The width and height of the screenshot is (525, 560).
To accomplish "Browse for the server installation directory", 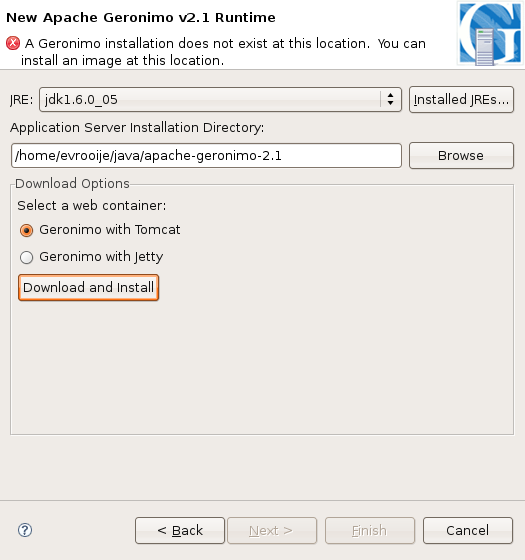I will coord(461,156).
